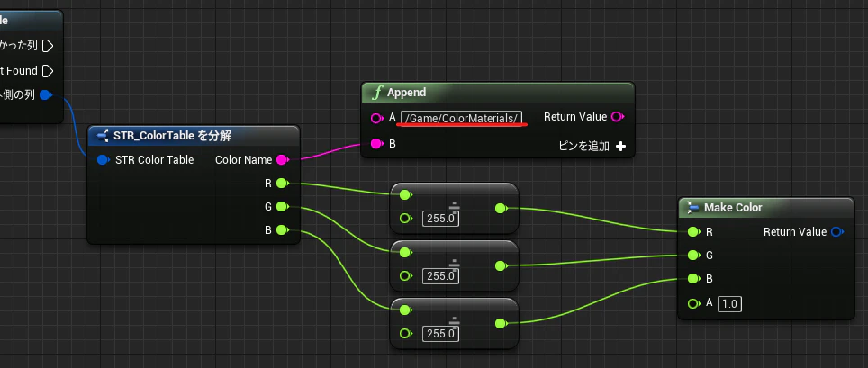Click the Make Color node's header icon

[693, 208]
